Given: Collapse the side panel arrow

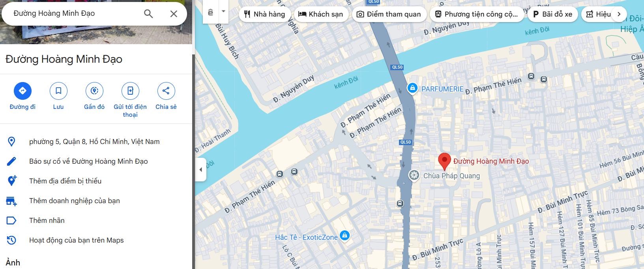Looking at the screenshot, I should [201, 170].
